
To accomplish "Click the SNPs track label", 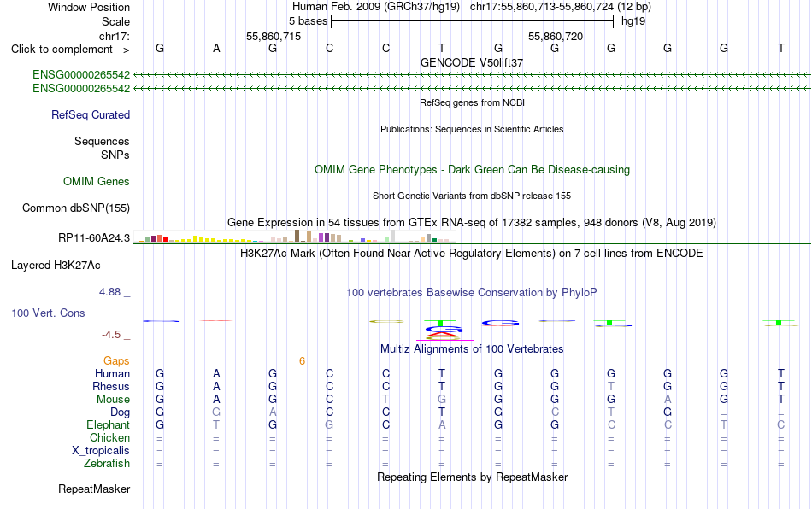I will coord(115,155).
